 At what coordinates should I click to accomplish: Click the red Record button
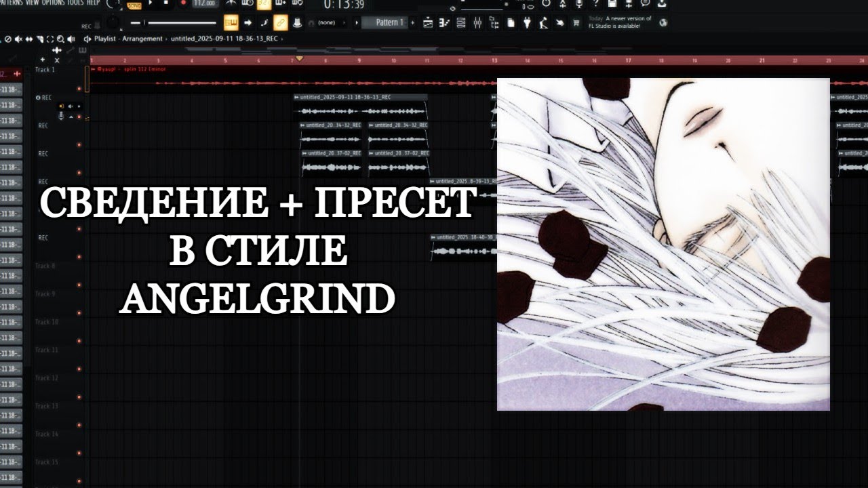[183, 3]
